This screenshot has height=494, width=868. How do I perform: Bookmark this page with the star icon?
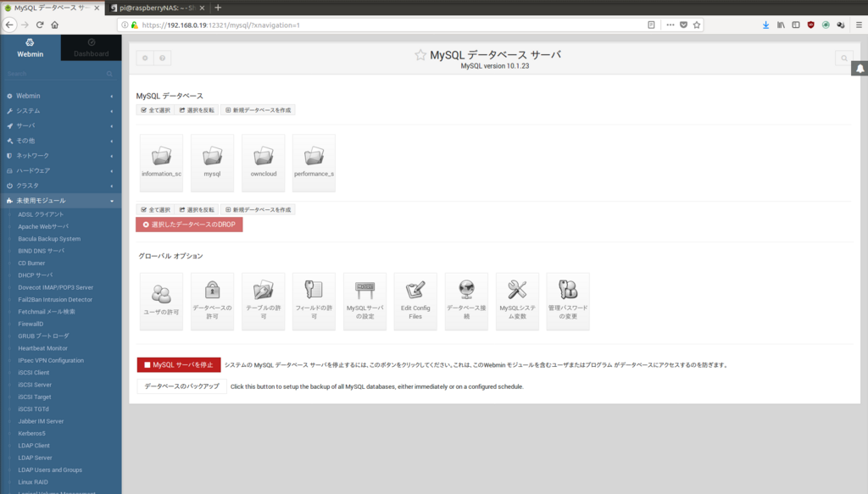(697, 25)
